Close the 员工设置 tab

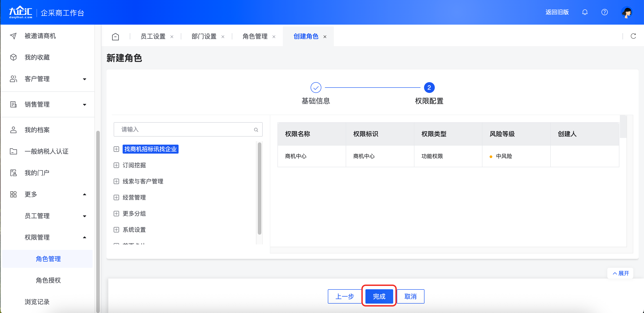click(x=172, y=37)
